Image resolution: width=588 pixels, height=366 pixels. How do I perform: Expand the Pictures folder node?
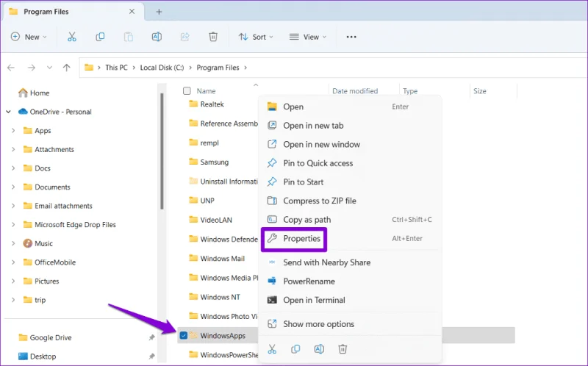(x=13, y=281)
